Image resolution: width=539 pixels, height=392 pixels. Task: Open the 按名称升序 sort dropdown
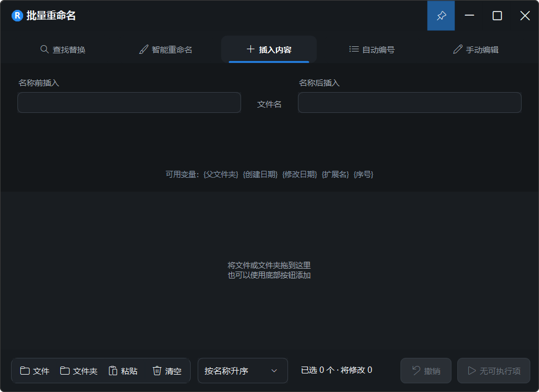(x=243, y=371)
